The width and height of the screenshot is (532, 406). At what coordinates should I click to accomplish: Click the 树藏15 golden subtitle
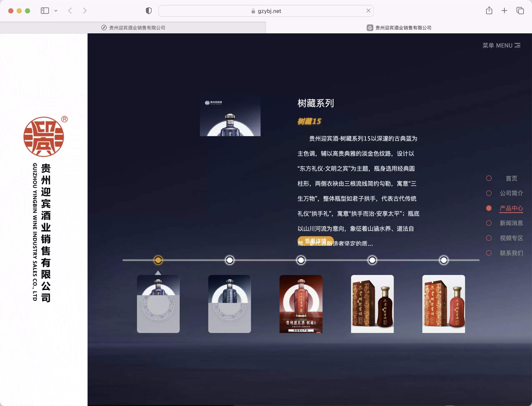(x=309, y=121)
